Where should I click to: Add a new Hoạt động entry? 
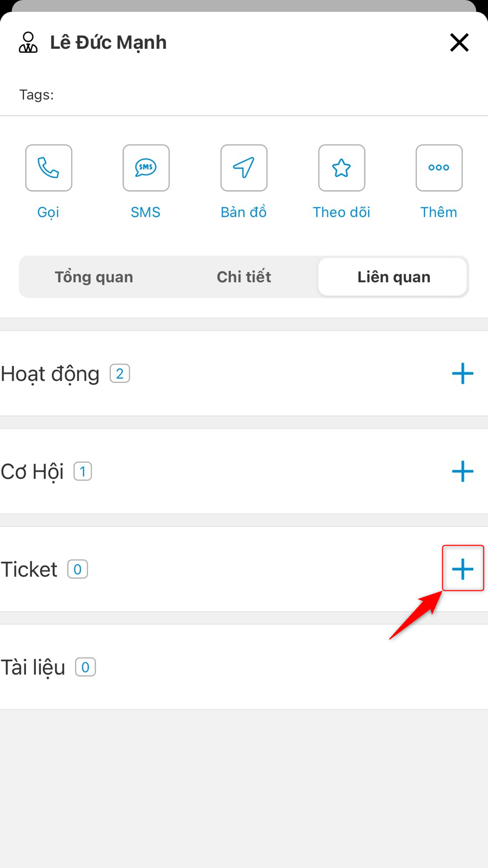pos(463,374)
